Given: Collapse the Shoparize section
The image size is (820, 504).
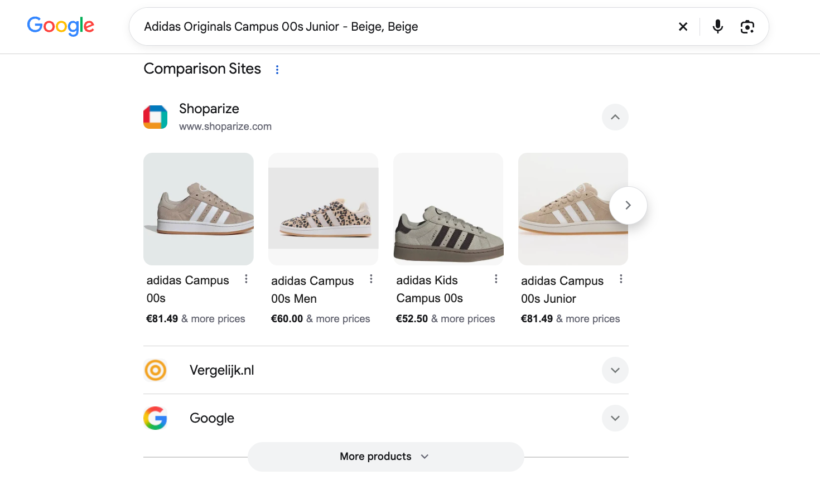Looking at the screenshot, I should [x=615, y=117].
